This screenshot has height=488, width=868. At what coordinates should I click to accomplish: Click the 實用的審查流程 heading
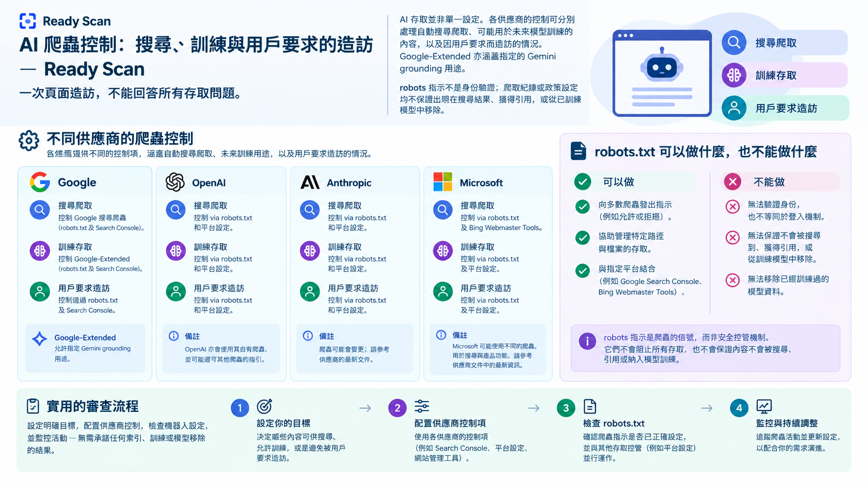point(93,406)
